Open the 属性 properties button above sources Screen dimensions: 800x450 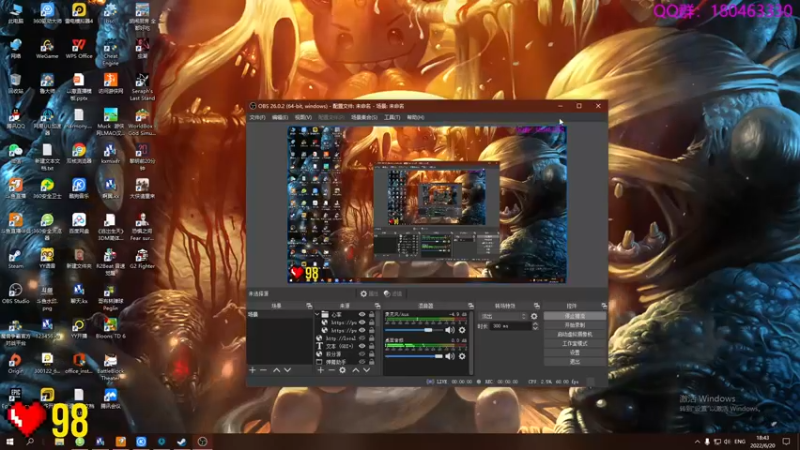tap(369, 294)
